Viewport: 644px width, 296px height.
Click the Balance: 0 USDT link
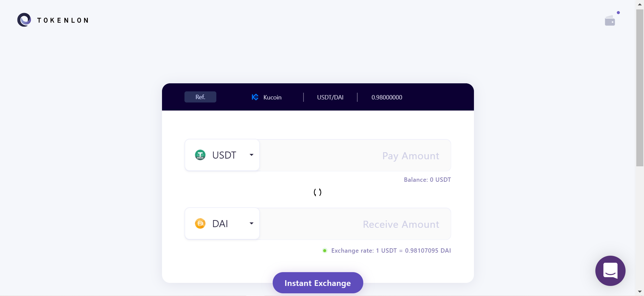(427, 180)
